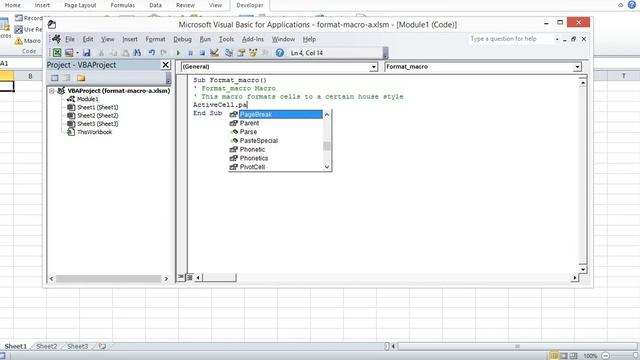Screen dimensions: 640x360
Task: Select Normal view in Excel status bar
Action: click(554, 356)
